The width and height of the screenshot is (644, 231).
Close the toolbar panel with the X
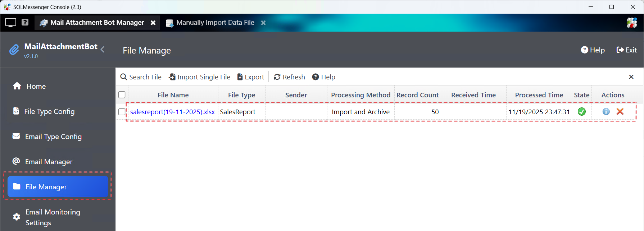tap(631, 77)
